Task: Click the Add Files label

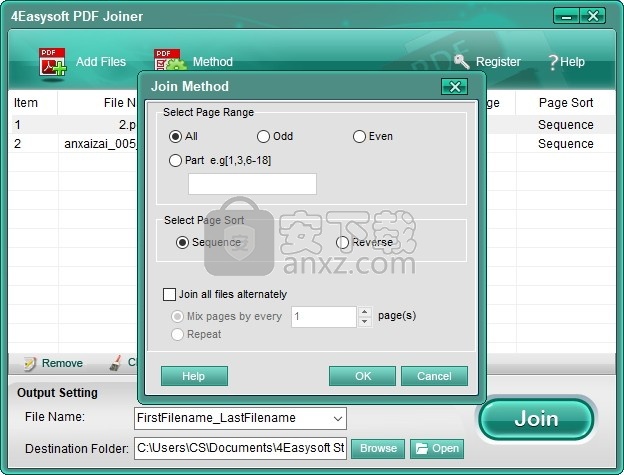Action: 101,62
